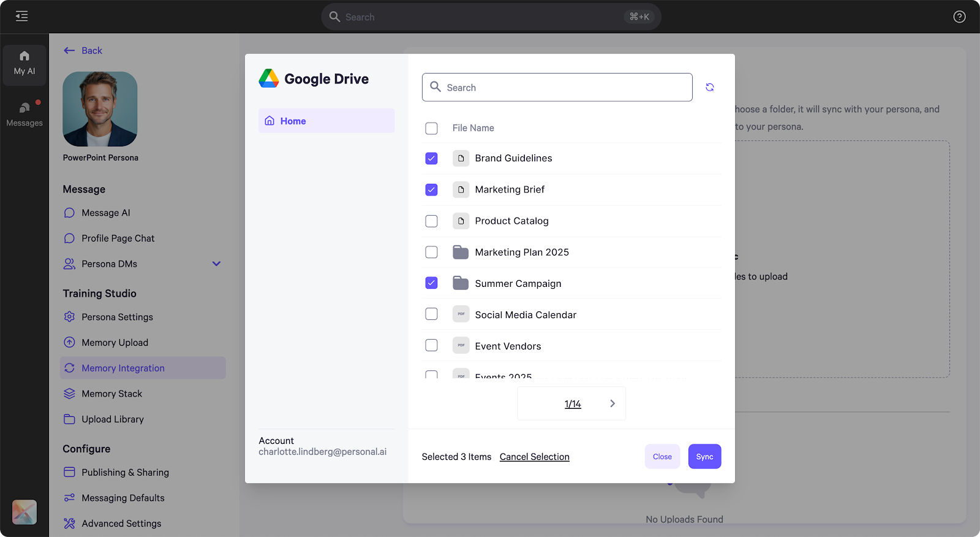Screen dimensions: 980x537
Task: Click the top global search bar
Action: point(491,17)
